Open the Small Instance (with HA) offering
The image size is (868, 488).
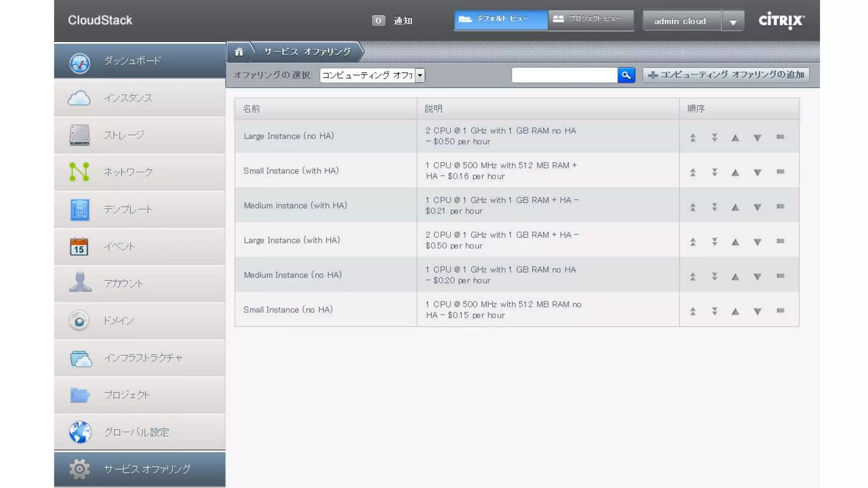point(291,171)
